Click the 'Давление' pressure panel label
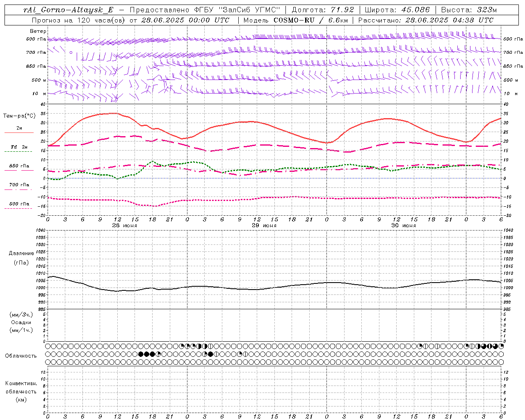This screenshot has height=420, width=525. tap(21, 253)
